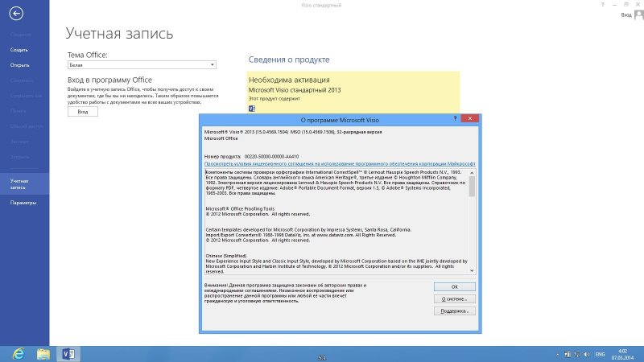The width and height of the screenshot is (644, 362).
Task: Click the Этот продукт содержит text
Action: pyautogui.click(x=274, y=98)
